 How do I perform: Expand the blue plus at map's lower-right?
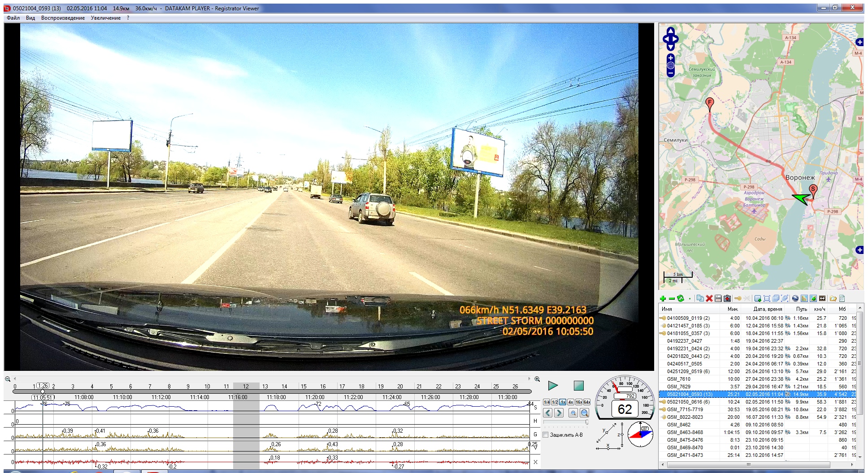[x=859, y=250]
